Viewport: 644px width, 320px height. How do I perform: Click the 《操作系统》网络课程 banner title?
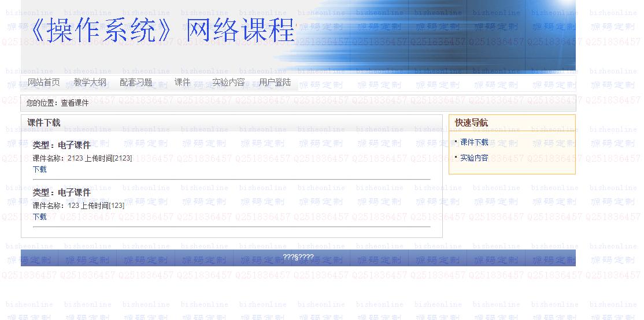pyautogui.click(x=162, y=31)
